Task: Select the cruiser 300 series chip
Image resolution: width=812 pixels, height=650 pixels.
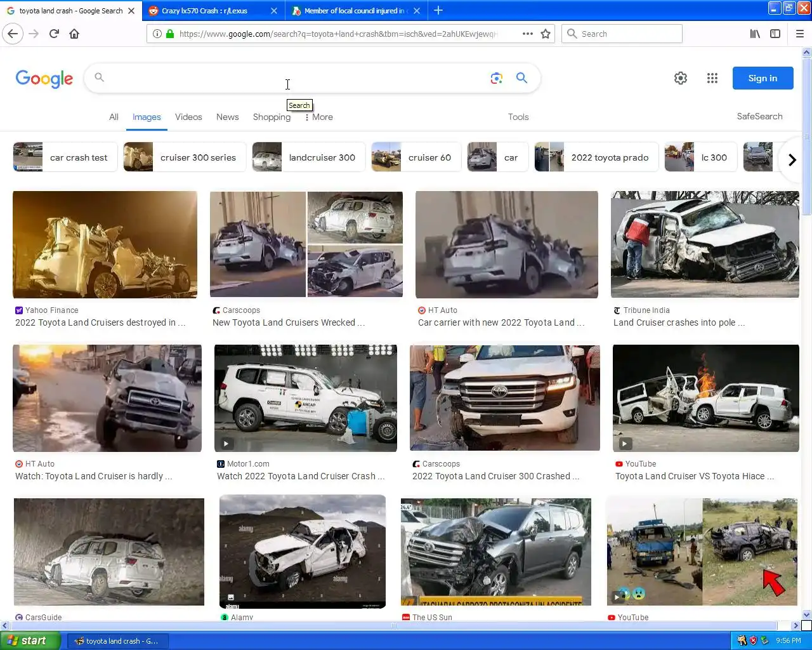Action: point(185,157)
